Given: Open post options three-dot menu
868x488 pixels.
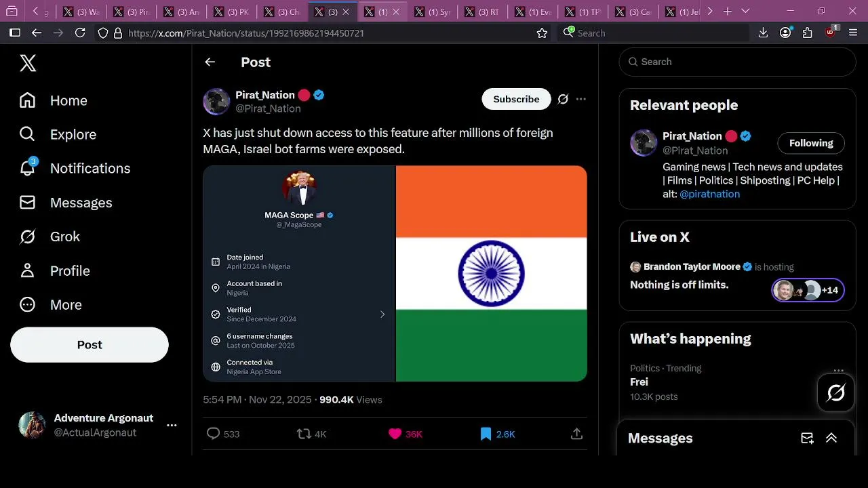Looking at the screenshot, I should [581, 99].
